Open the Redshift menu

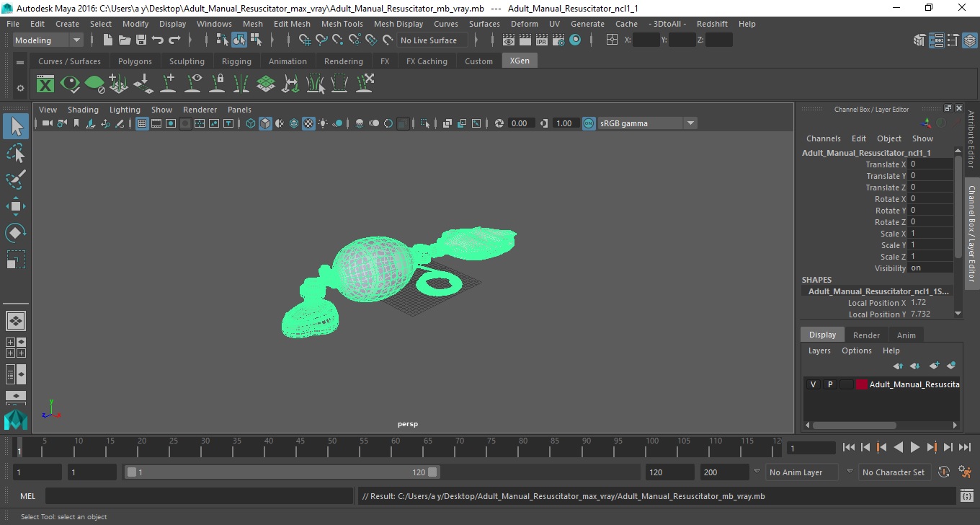pyautogui.click(x=711, y=24)
